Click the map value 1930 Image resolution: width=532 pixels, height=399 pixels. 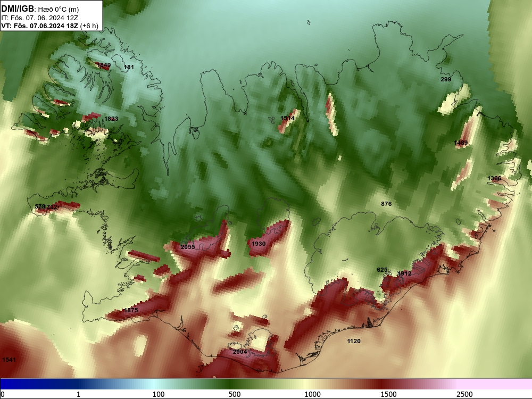(x=259, y=244)
